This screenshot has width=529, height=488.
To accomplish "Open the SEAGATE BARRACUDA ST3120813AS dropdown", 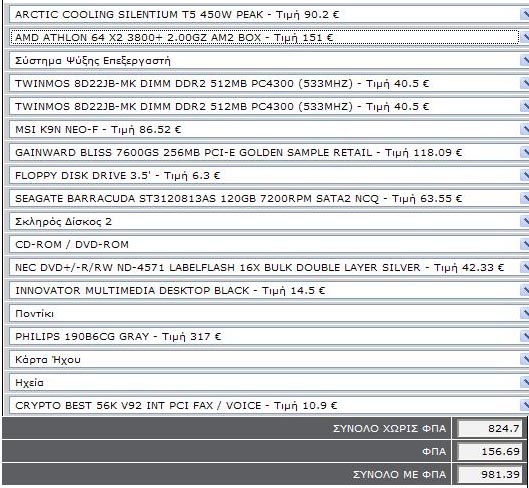I will tap(269, 198).
